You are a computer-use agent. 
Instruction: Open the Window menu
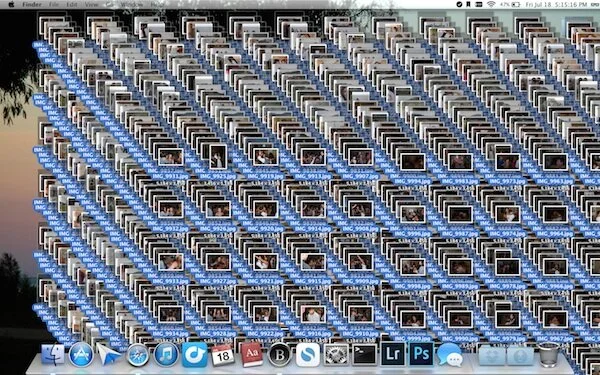click(x=132, y=4)
